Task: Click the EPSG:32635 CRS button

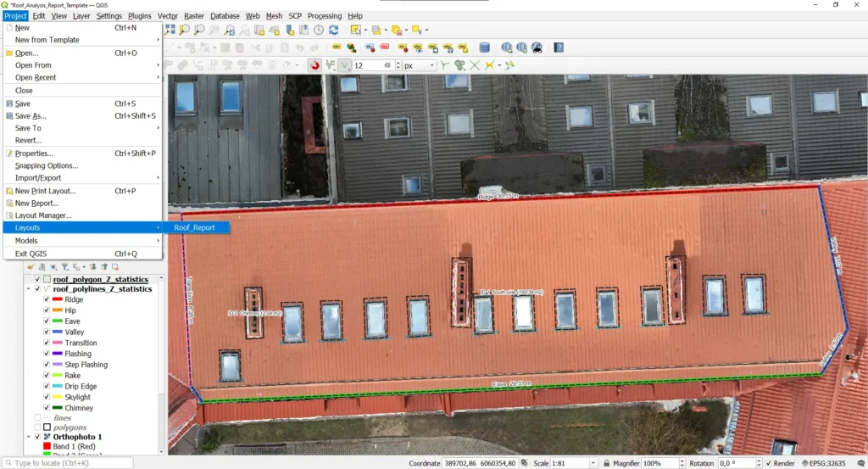Action: pyautogui.click(x=822, y=463)
